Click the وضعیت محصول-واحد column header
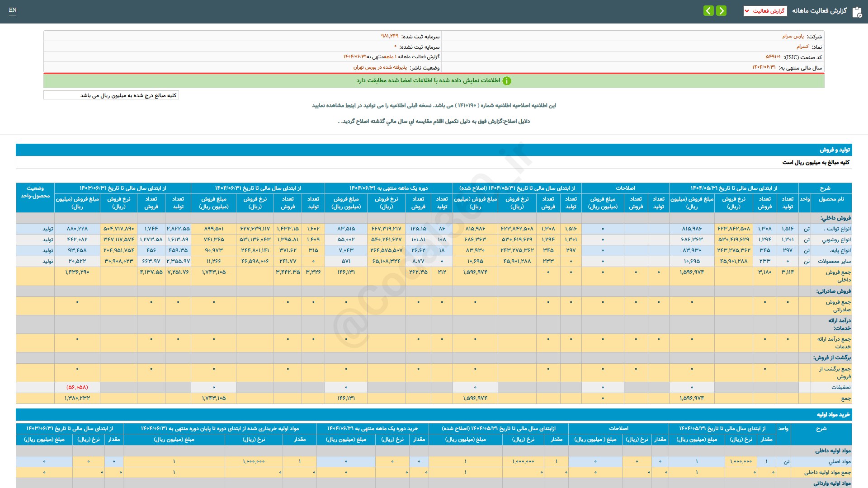 (35, 192)
